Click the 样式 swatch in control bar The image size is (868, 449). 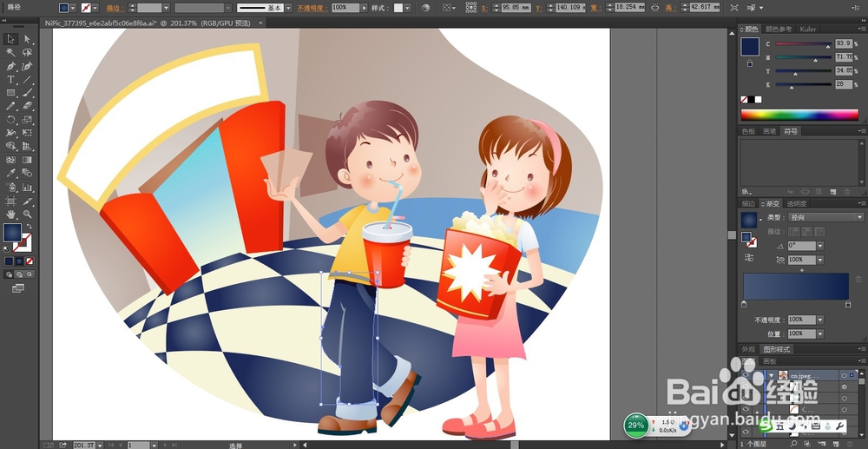coord(398,8)
